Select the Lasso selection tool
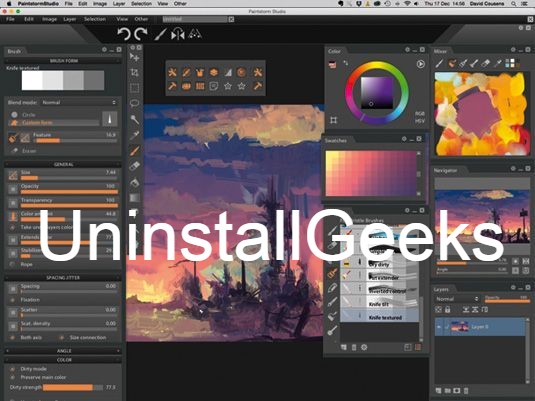The image size is (535, 401). (134, 103)
